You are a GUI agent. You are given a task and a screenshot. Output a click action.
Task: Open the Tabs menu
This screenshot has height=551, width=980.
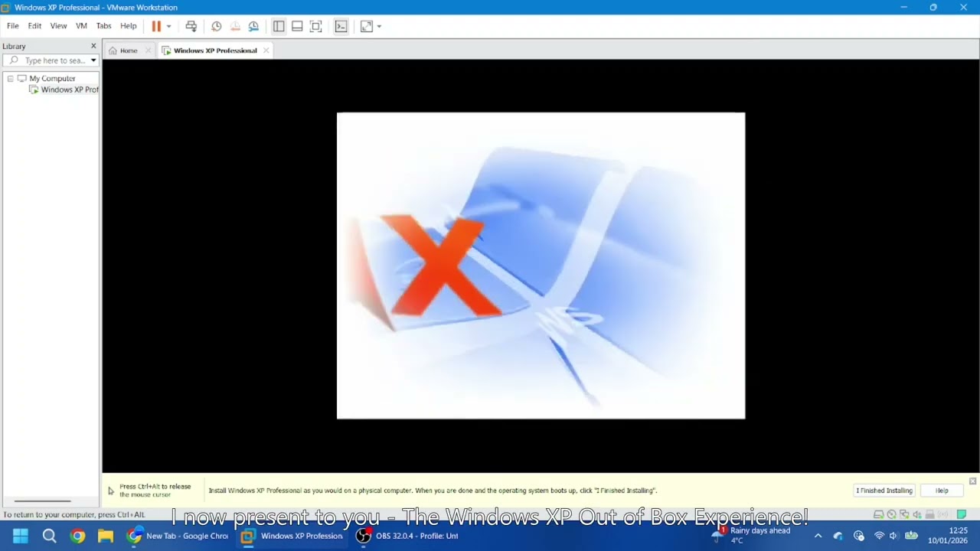[x=103, y=26]
